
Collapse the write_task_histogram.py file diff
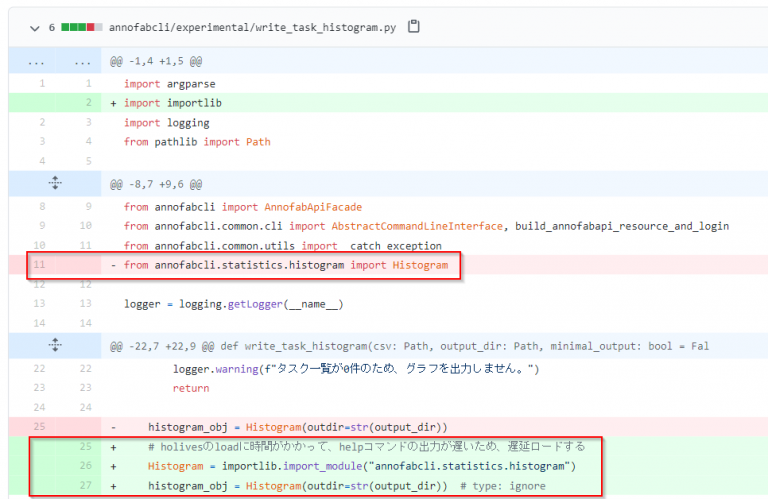click(x=34, y=28)
